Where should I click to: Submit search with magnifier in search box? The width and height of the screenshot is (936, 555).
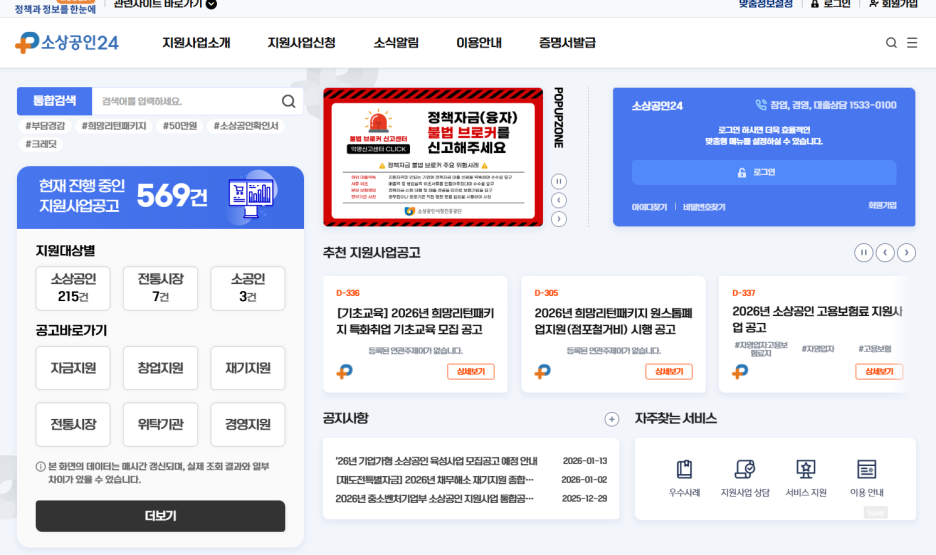coord(288,101)
